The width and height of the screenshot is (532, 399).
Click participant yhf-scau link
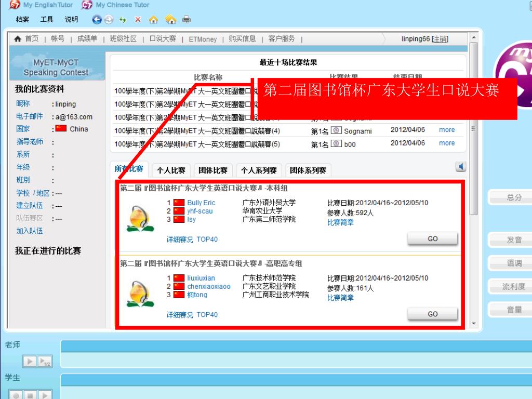coord(200,211)
